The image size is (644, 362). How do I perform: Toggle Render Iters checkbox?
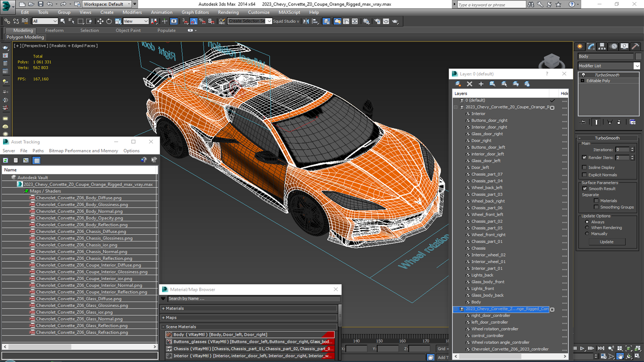click(584, 157)
